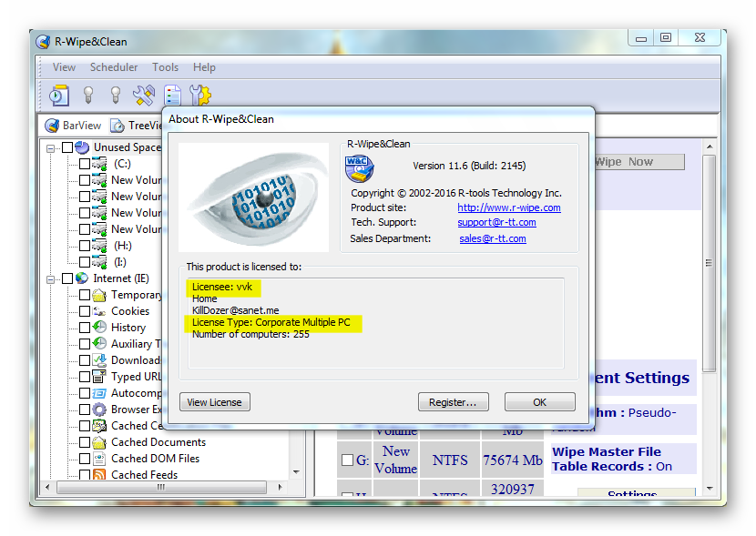Click the sales@r-tt.com email link
This screenshot has height=536, width=756.
click(x=492, y=238)
